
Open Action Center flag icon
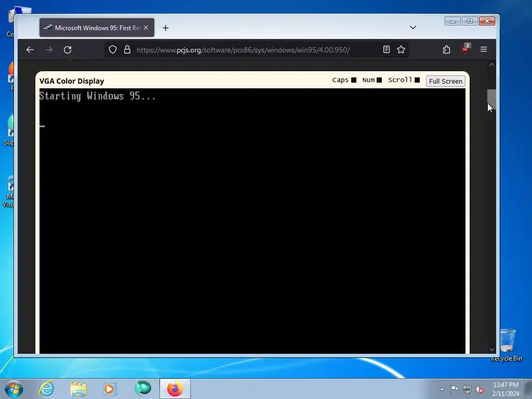[x=454, y=389]
